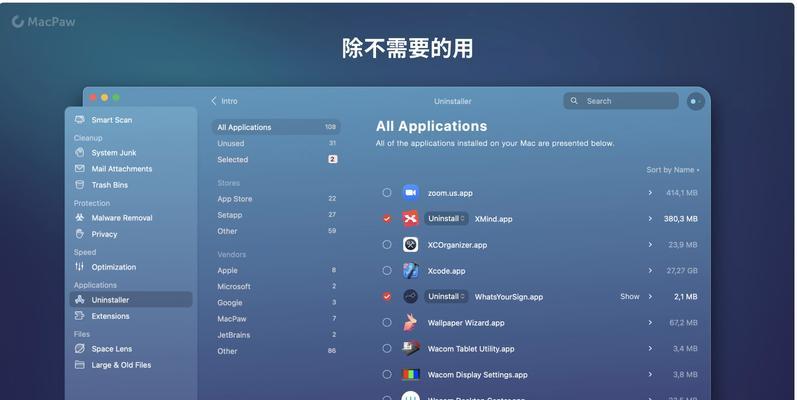Open Malware Removal biohazard icon
Viewport: 797px width, 400px height.
pyautogui.click(x=80, y=218)
